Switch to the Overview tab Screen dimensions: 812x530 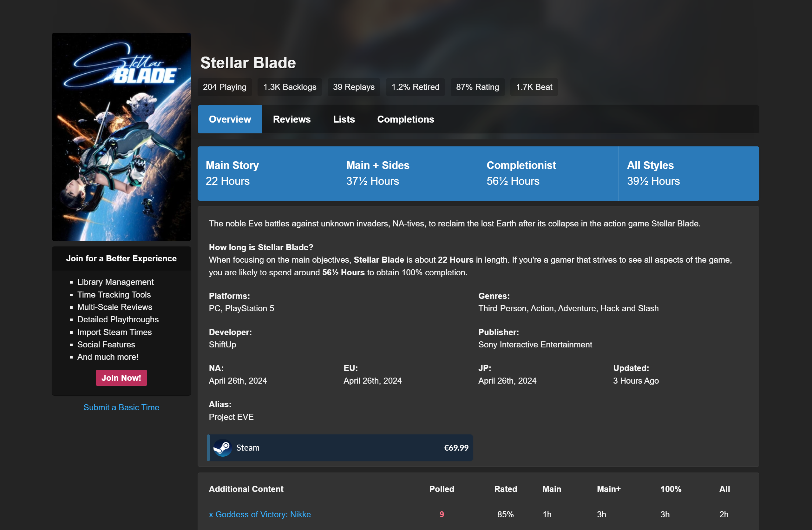(x=230, y=119)
